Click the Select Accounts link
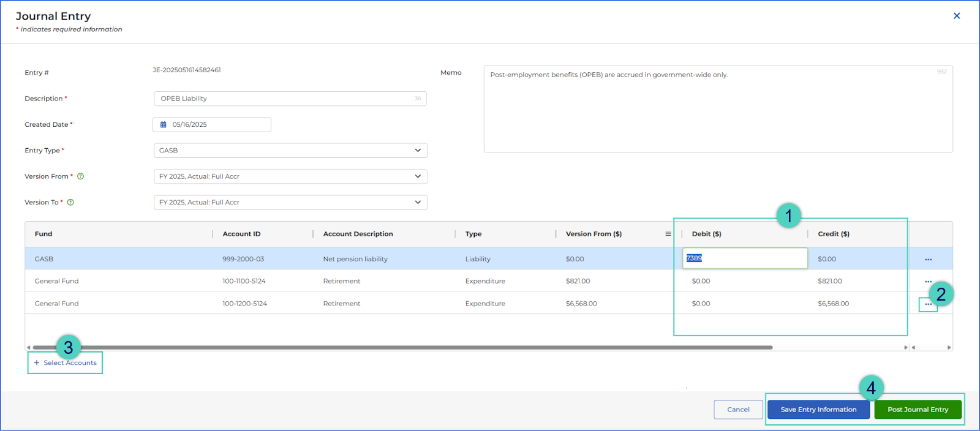Image resolution: width=980 pixels, height=431 pixels. click(x=65, y=363)
